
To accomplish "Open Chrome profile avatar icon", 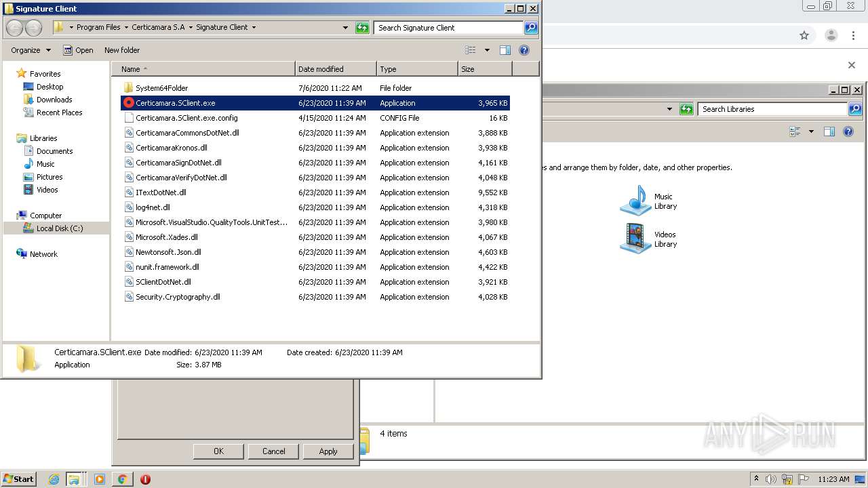I will click(831, 35).
